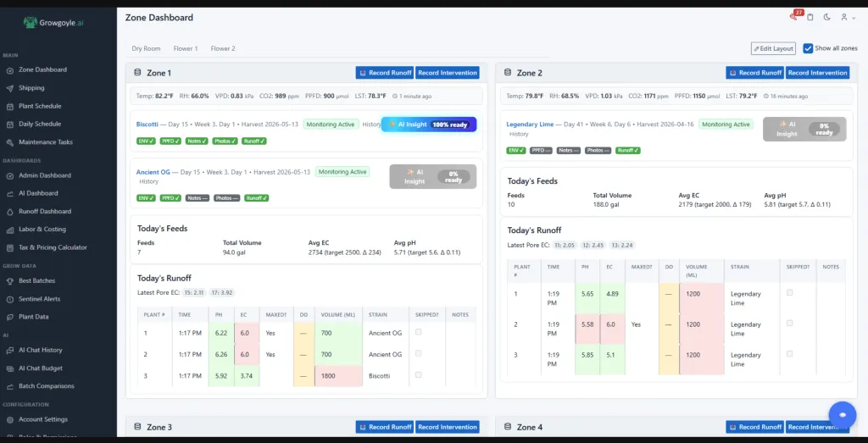Open the clipboard icon in header
The width and height of the screenshot is (868, 443).
(x=810, y=17)
